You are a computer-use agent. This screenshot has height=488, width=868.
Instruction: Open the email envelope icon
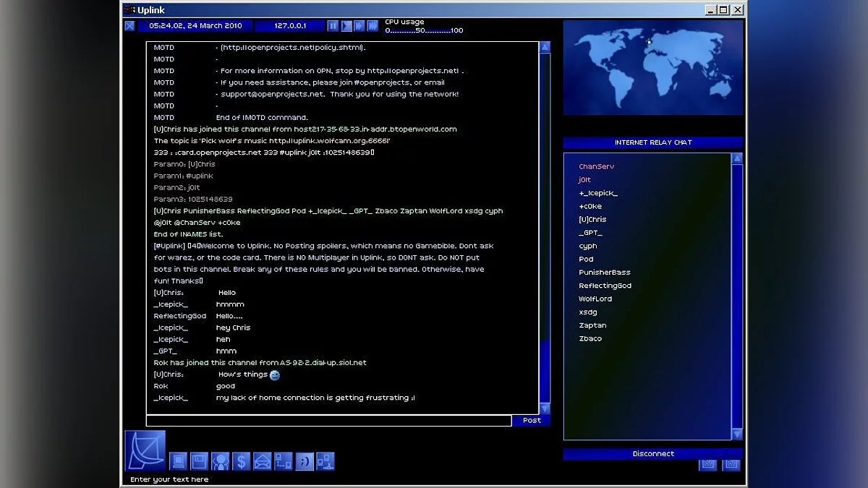coord(262,461)
